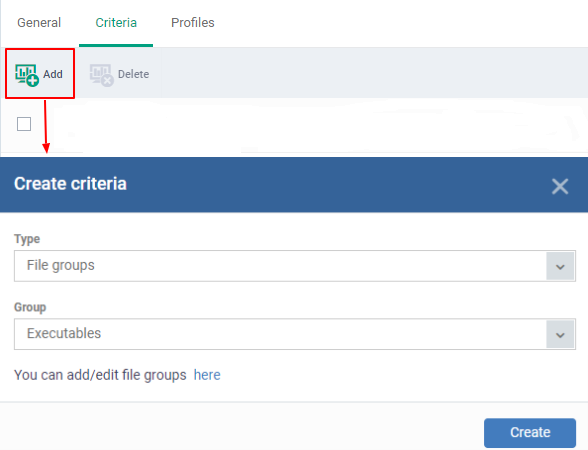Click the Add label in toolbar
Image resolution: width=588 pixels, height=450 pixels.
[x=52, y=74]
